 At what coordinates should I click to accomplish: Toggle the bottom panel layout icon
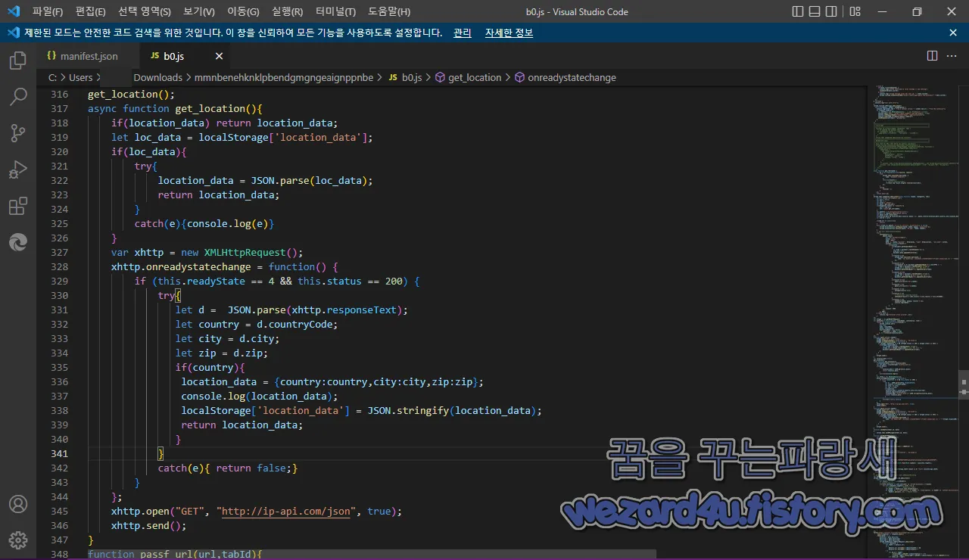point(815,11)
